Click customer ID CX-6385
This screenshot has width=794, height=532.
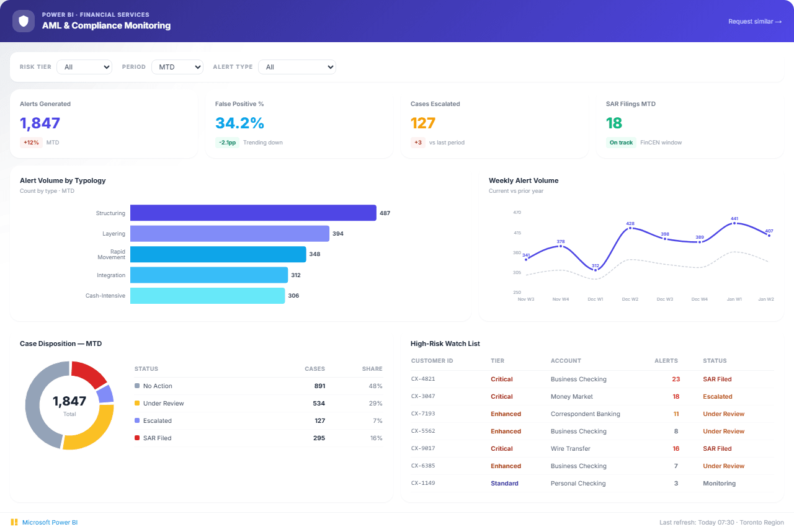pos(423,466)
